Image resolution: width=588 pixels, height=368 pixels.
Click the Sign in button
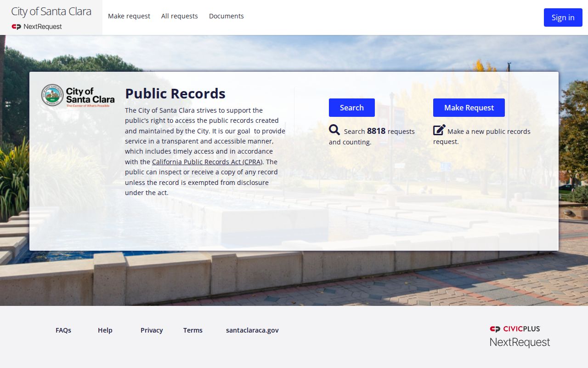pos(563,17)
